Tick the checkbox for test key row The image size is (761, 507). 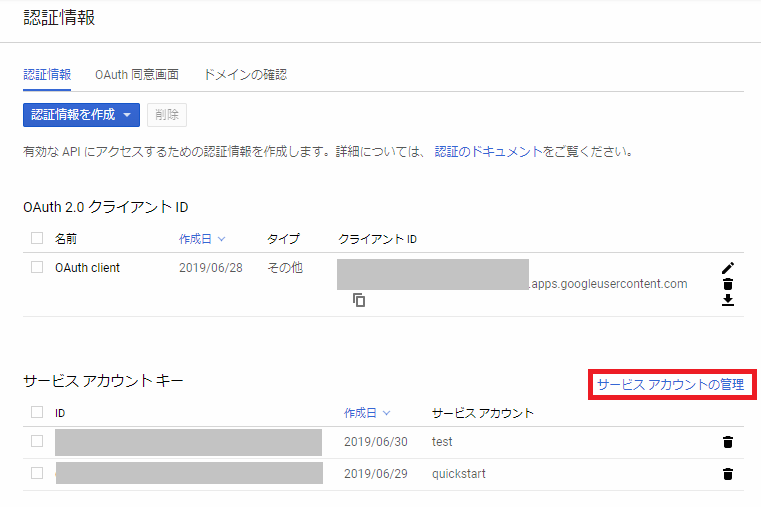(37, 442)
